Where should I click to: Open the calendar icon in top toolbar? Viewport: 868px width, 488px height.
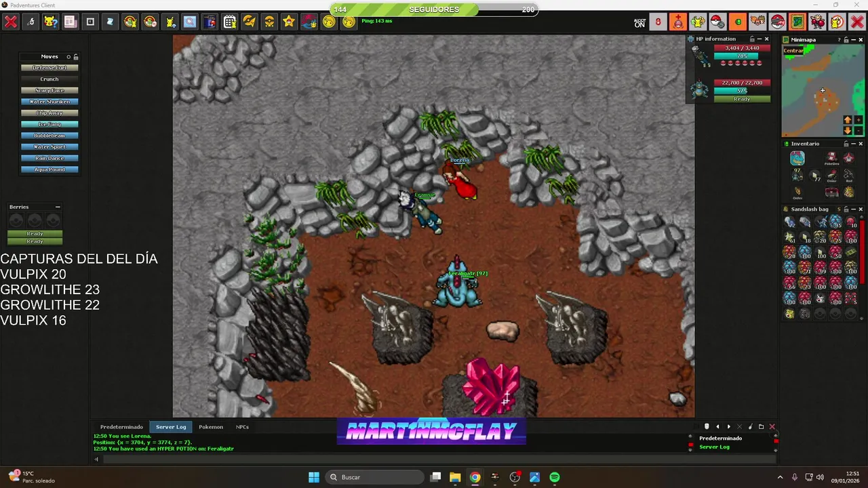click(x=229, y=22)
